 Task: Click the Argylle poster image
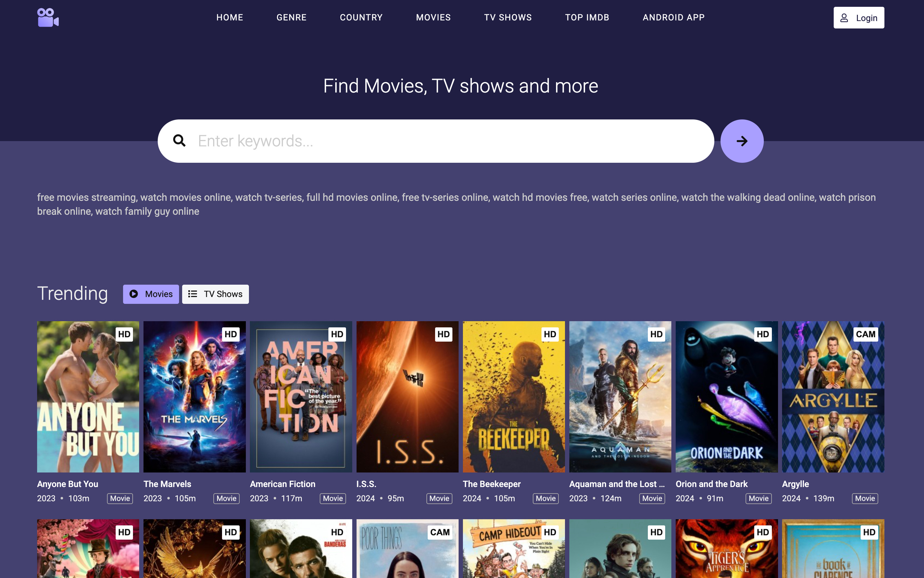[x=833, y=397]
